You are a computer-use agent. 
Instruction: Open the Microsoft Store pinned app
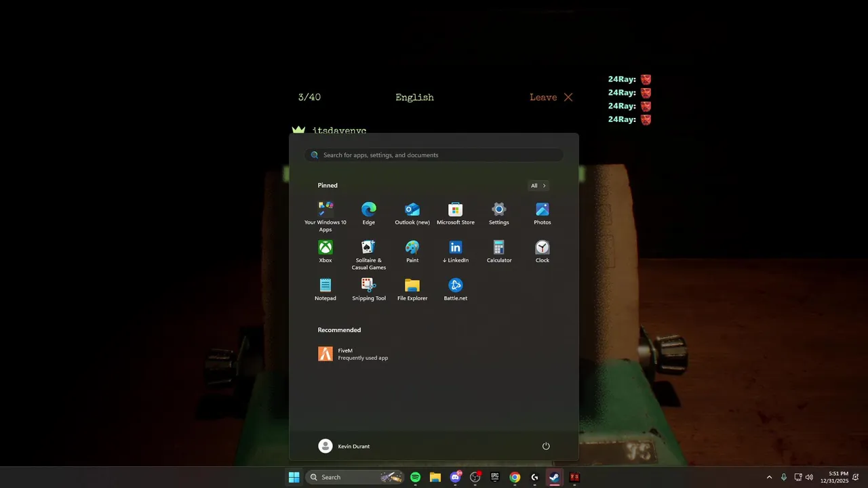coord(456,213)
